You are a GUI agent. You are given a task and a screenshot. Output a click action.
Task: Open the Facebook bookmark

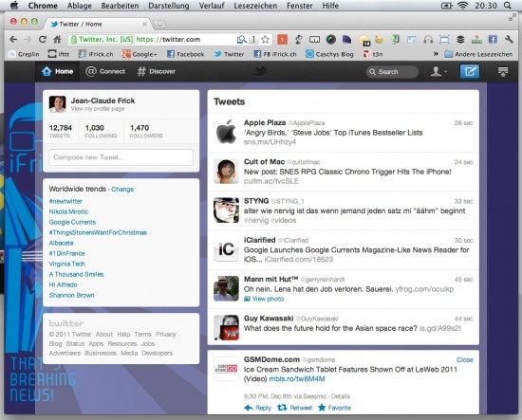tap(185, 54)
